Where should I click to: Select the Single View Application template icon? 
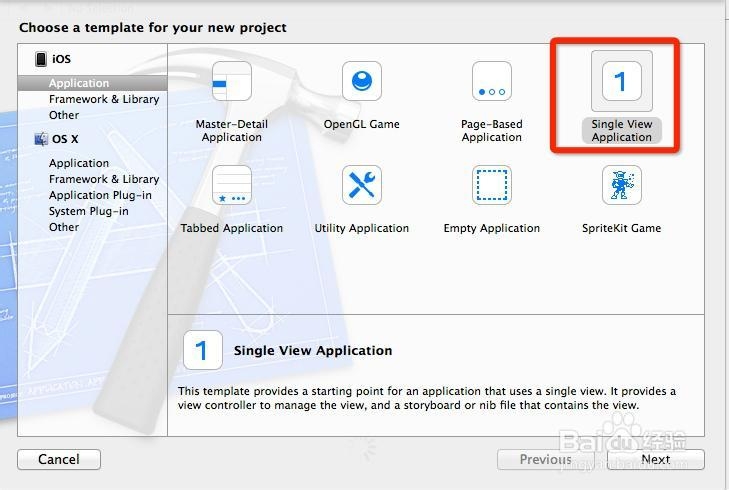(622, 81)
